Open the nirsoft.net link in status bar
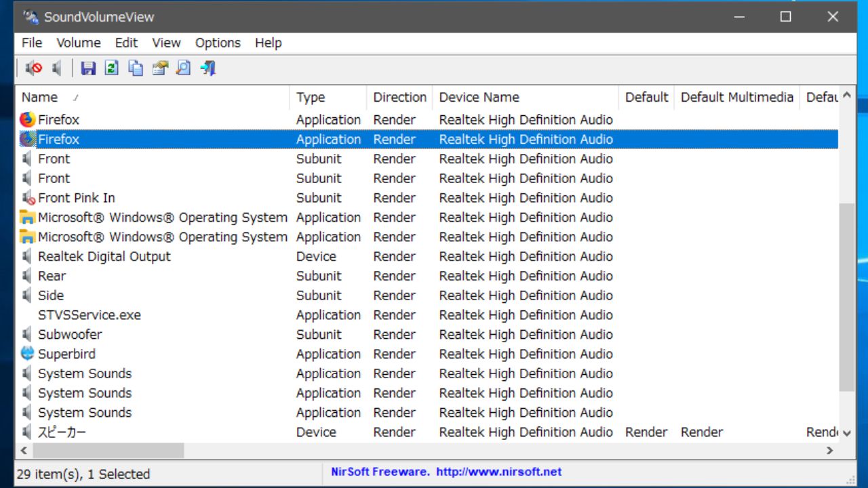The height and width of the screenshot is (488, 868). click(x=499, y=472)
